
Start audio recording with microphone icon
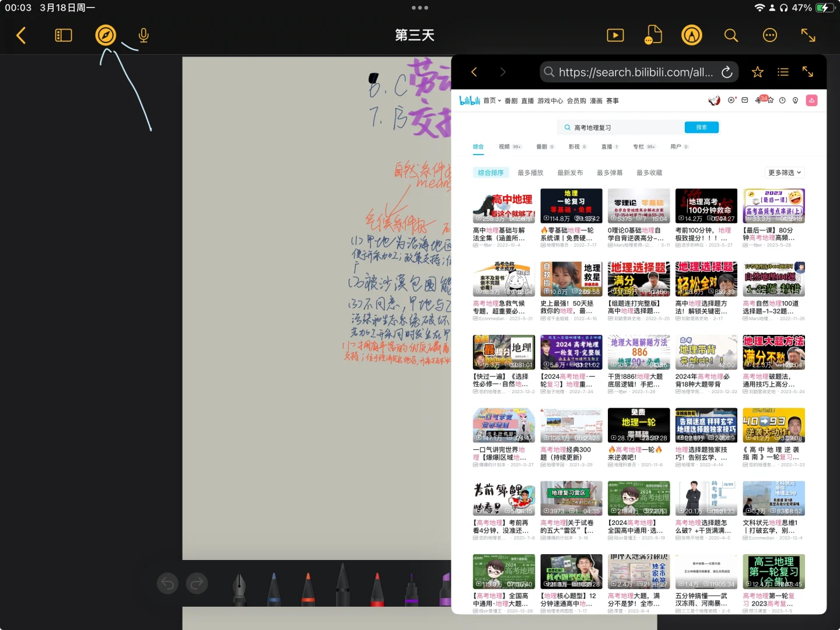(143, 36)
